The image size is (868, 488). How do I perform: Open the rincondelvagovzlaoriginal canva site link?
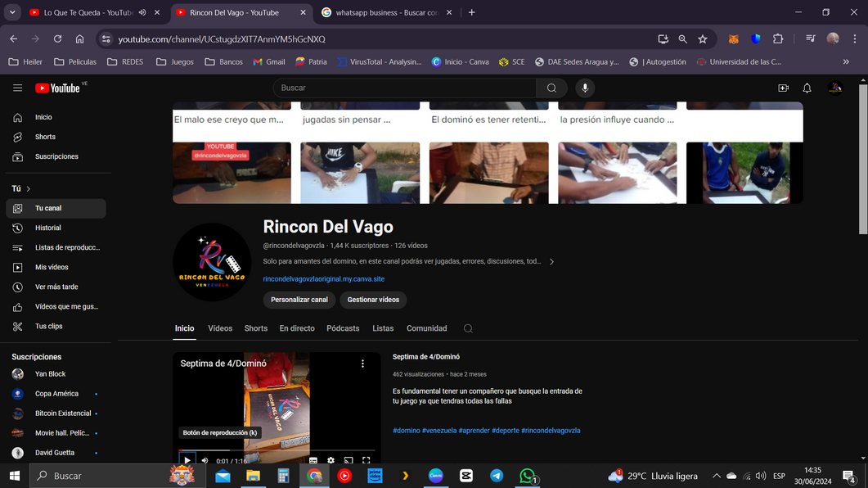pyautogui.click(x=323, y=279)
